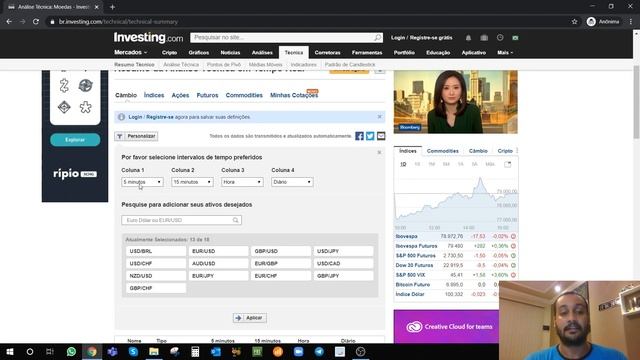Switch to the Índices tab in main panel
Viewport: 640px width, 360px height.
point(154,95)
